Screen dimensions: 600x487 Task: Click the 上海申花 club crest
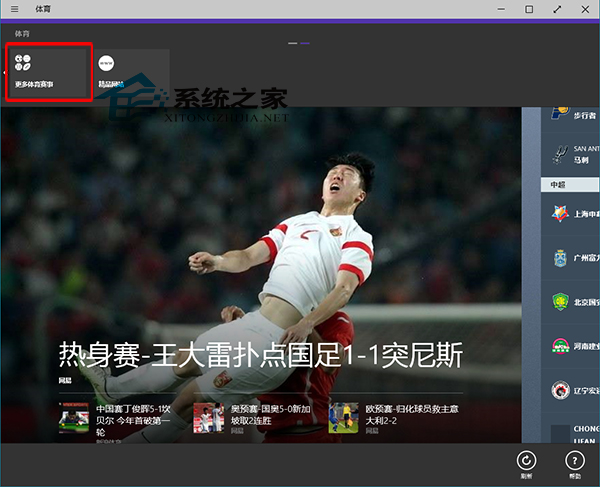(560, 214)
